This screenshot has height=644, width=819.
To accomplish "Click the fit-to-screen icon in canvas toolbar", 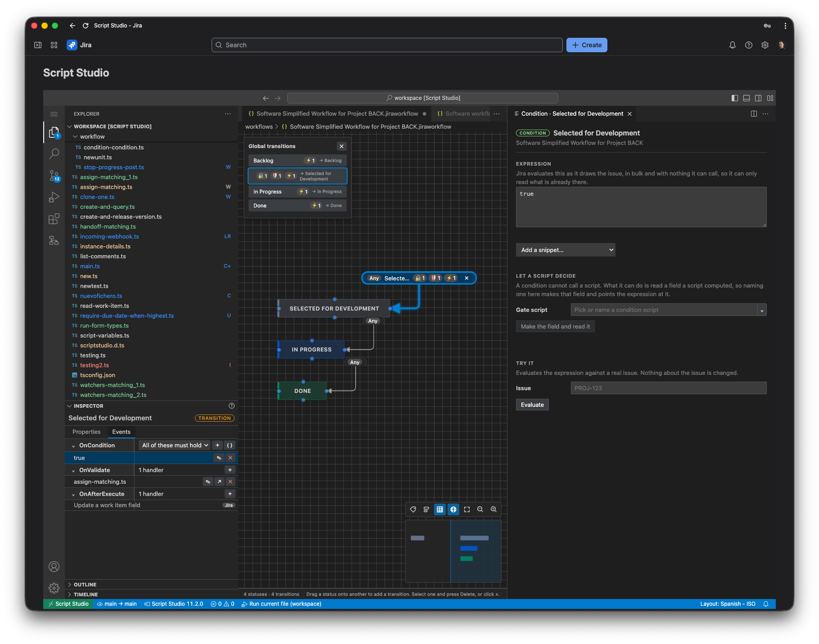I will (x=466, y=509).
